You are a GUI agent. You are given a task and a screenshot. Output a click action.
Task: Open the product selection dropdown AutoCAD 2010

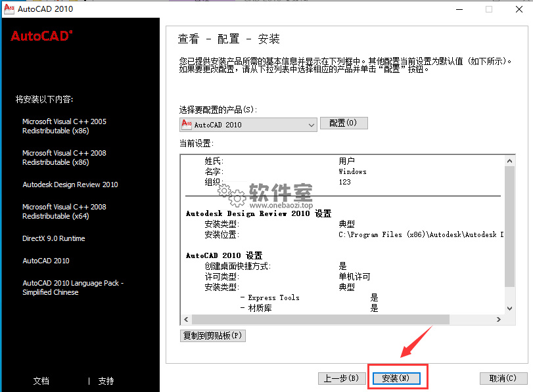(x=248, y=125)
